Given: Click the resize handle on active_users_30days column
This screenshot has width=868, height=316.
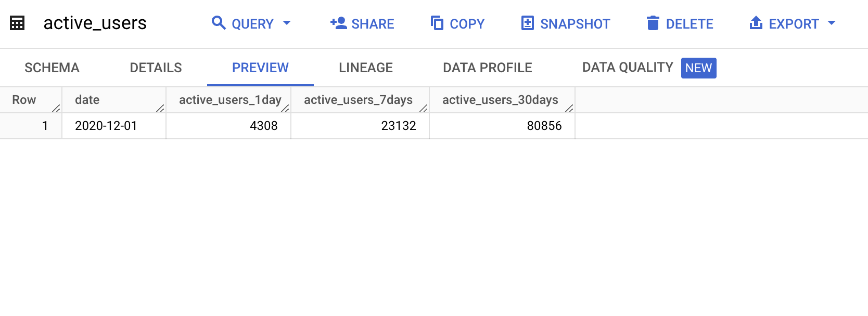Looking at the screenshot, I should coord(569,108).
